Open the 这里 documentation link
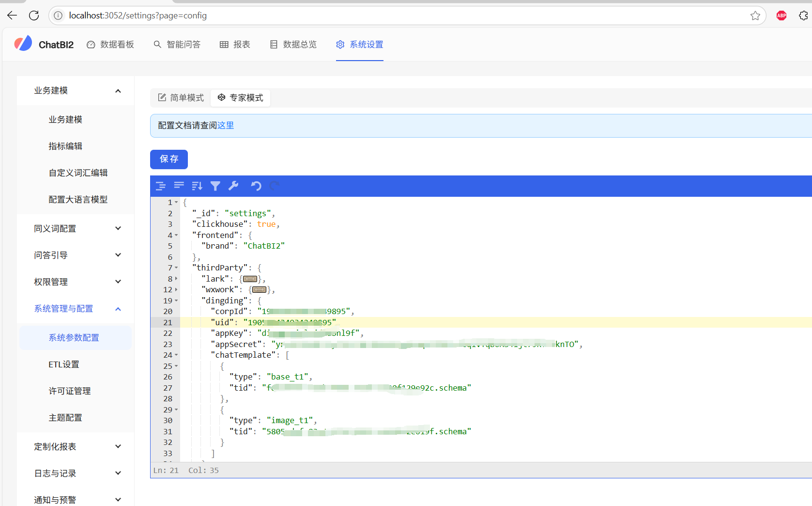 click(x=226, y=126)
